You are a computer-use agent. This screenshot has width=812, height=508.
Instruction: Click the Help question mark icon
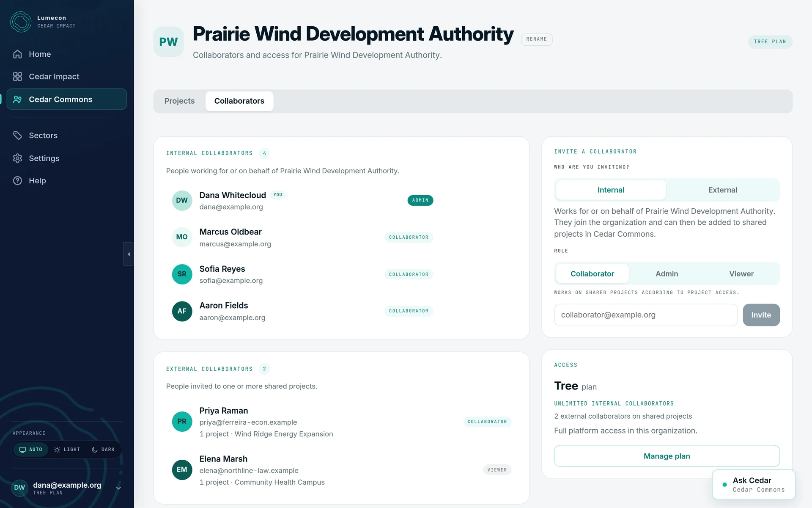(x=17, y=181)
